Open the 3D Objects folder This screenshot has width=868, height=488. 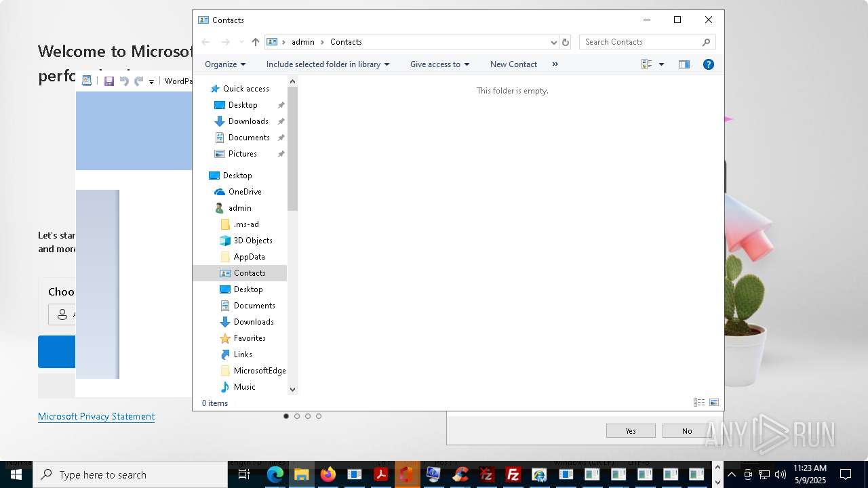click(253, 241)
